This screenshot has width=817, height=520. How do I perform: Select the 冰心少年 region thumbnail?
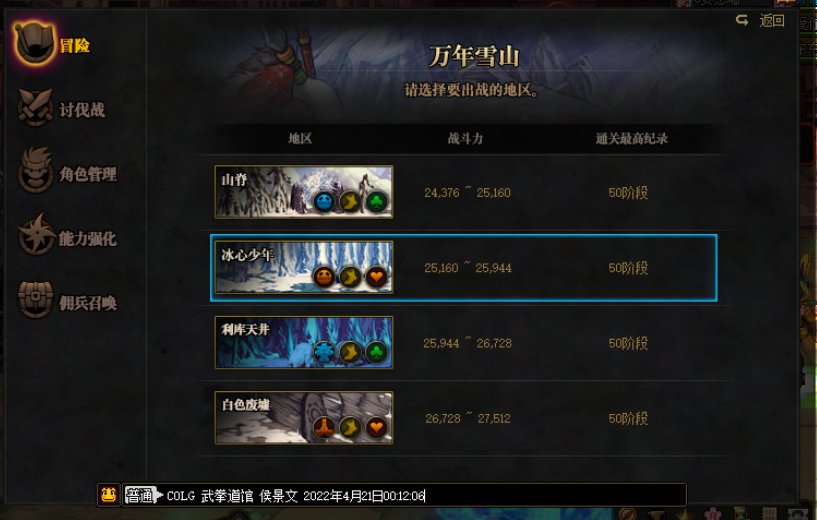click(x=304, y=267)
